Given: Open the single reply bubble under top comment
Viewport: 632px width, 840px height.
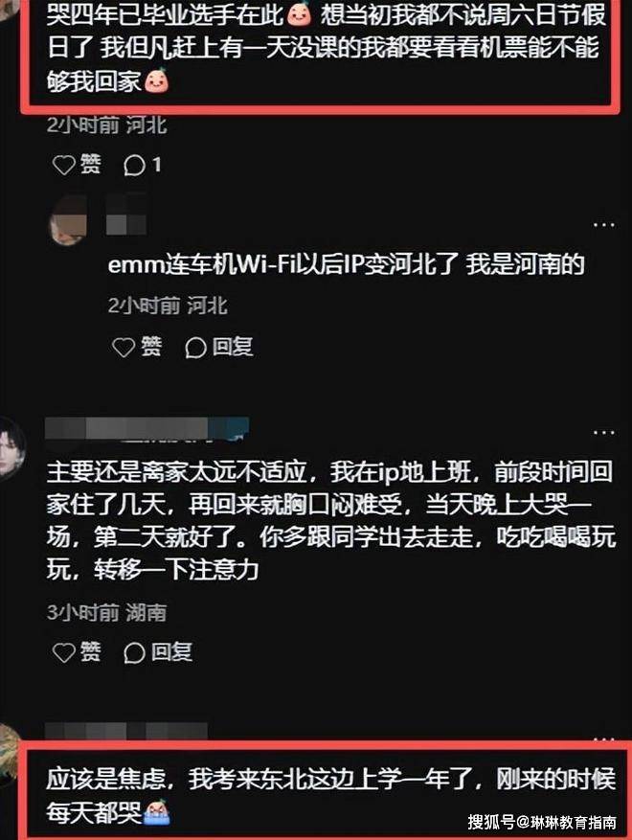Looking at the screenshot, I should 134,166.
